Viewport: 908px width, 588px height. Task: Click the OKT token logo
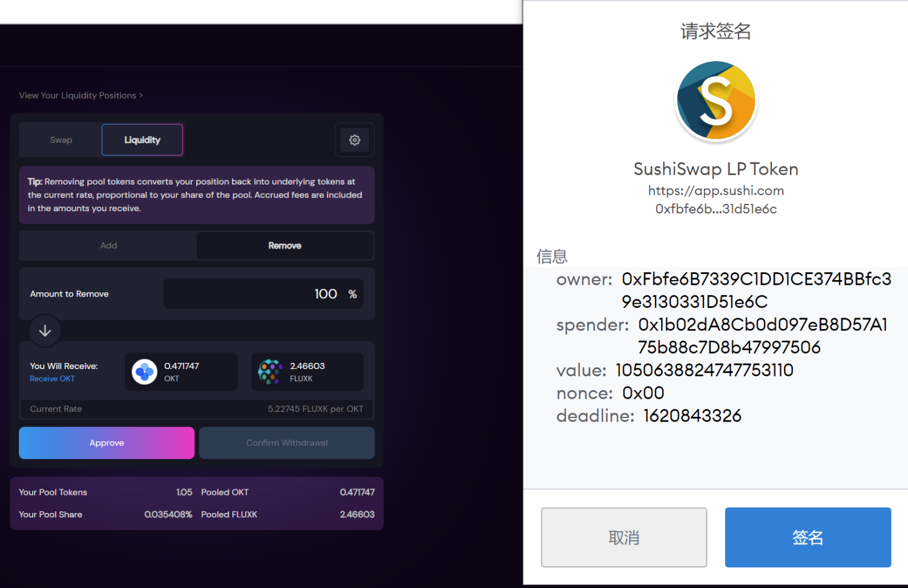[x=145, y=372]
